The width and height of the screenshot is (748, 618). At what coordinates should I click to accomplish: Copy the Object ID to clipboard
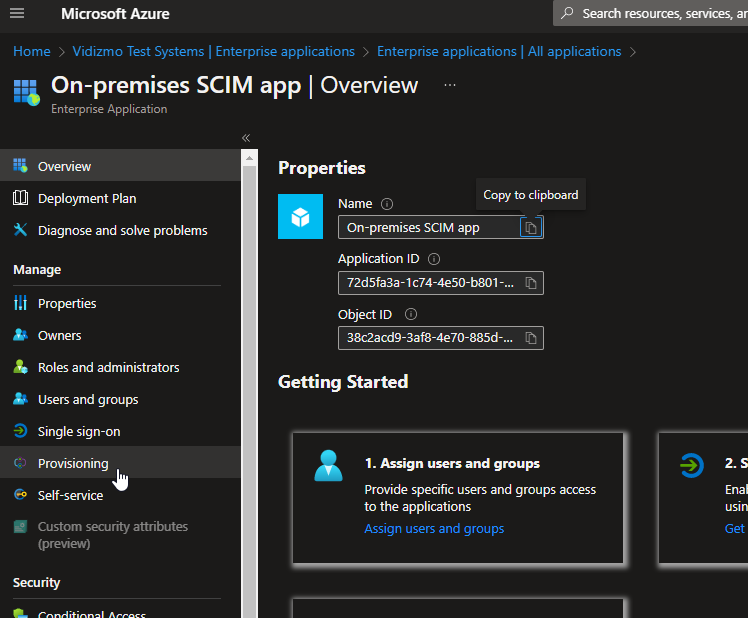pyautogui.click(x=531, y=338)
